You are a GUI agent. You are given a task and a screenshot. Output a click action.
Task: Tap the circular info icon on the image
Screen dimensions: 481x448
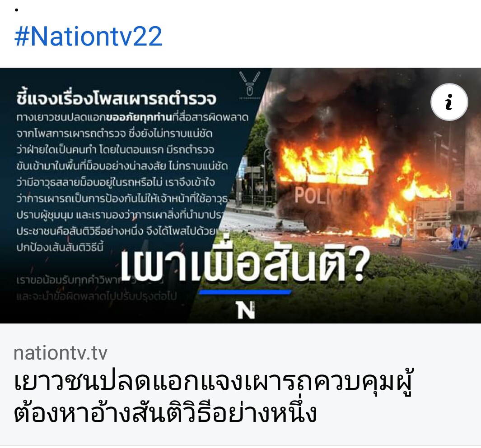[449, 102]
